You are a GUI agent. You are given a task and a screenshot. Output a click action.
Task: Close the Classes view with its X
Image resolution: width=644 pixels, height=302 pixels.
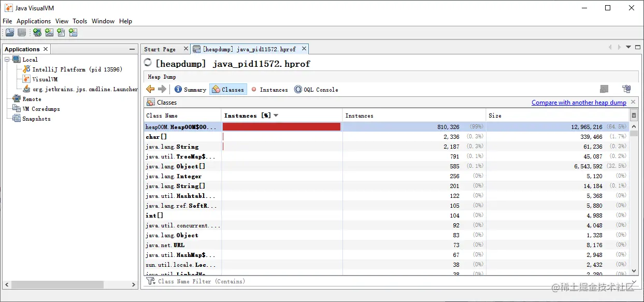633,102
